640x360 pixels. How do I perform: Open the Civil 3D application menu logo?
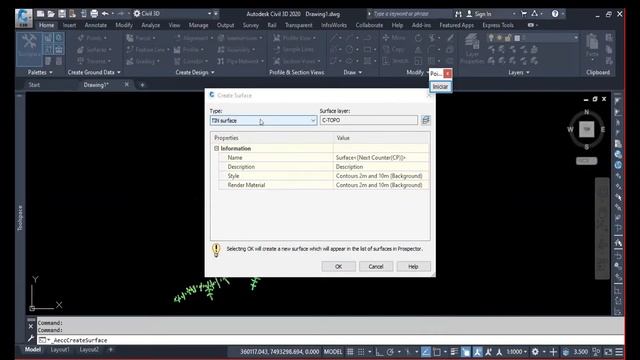pyautogui.click(x=24, y=18)
